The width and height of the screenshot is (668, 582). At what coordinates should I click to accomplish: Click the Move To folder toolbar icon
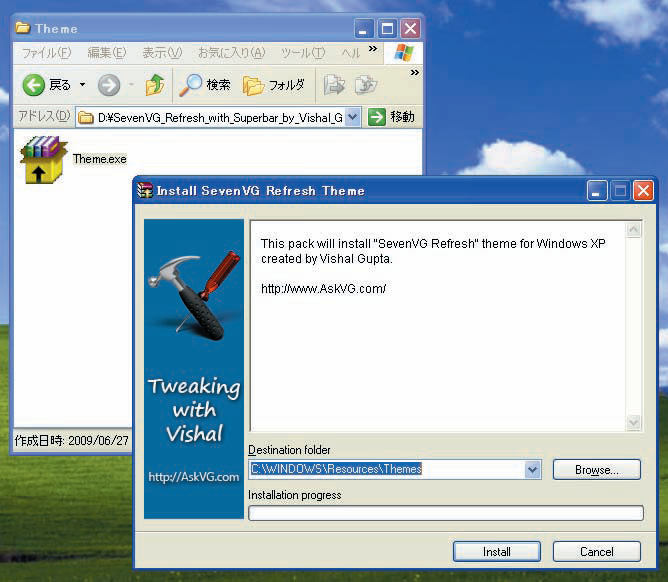click(334, 84)
